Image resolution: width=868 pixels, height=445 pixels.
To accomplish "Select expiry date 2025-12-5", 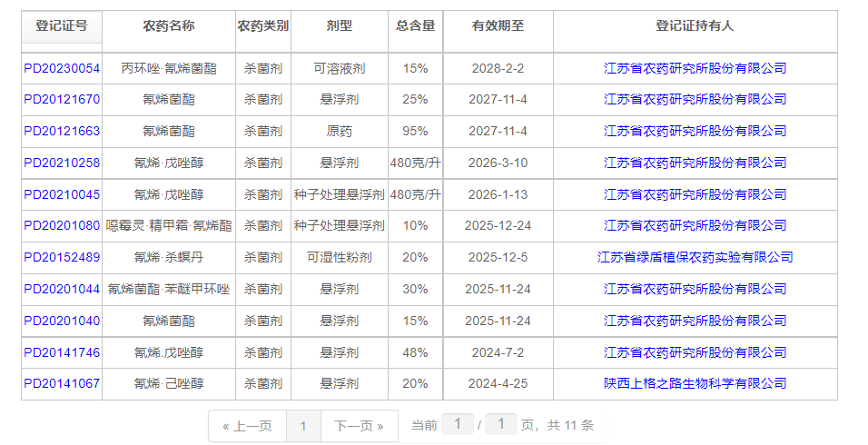I will 498,257.
